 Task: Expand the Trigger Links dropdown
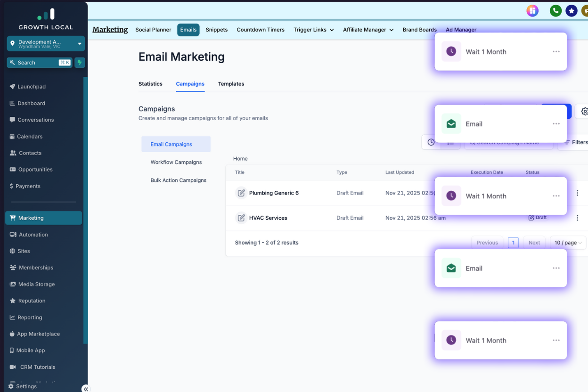[x=313, y=30]
